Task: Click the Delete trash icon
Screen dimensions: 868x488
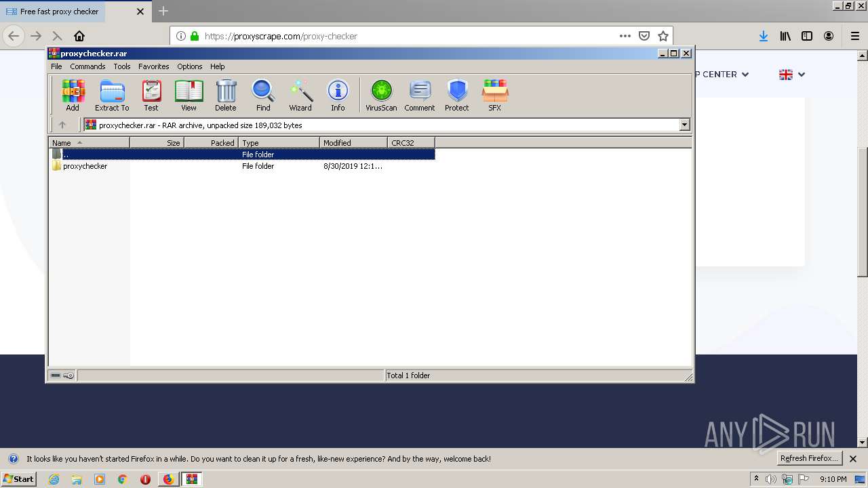Action: point(226,95)
